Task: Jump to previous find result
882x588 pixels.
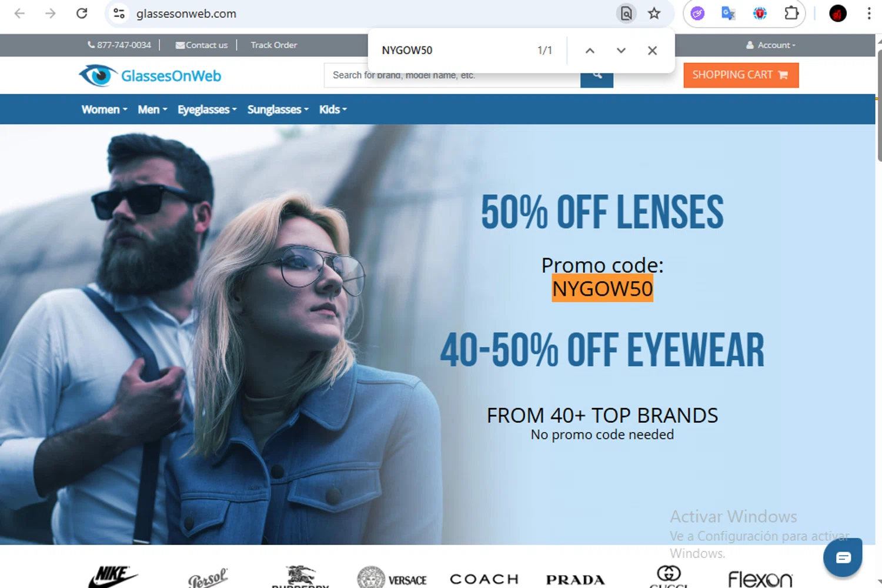Action: (590, 51)
